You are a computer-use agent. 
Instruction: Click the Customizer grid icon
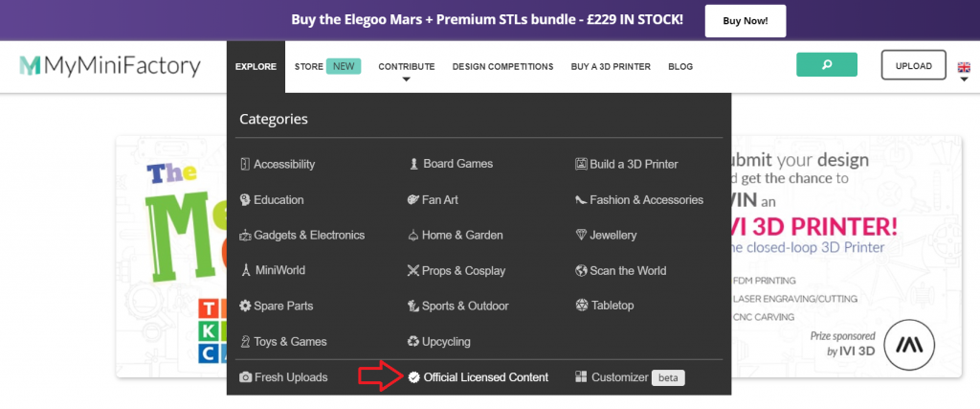581,377
